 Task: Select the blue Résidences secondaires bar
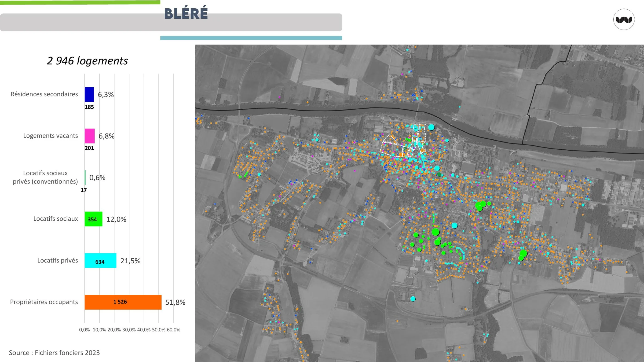point(89,94)
